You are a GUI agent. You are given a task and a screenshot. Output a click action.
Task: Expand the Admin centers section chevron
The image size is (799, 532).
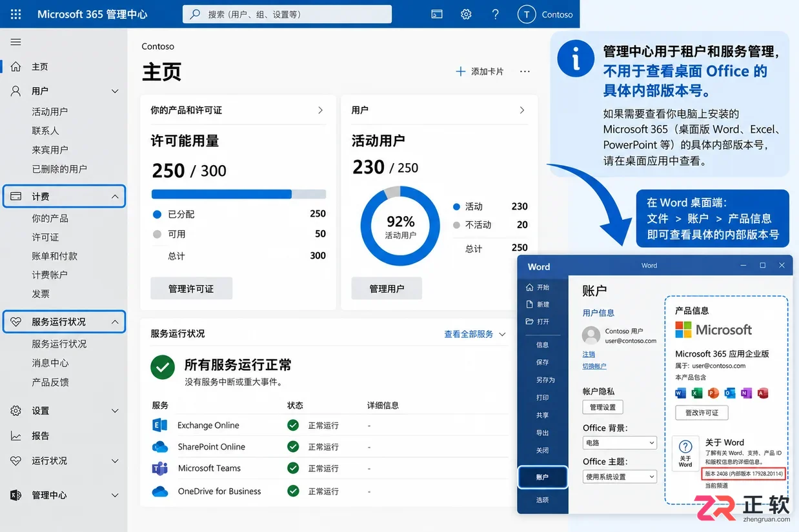click(x=115, y=495)
